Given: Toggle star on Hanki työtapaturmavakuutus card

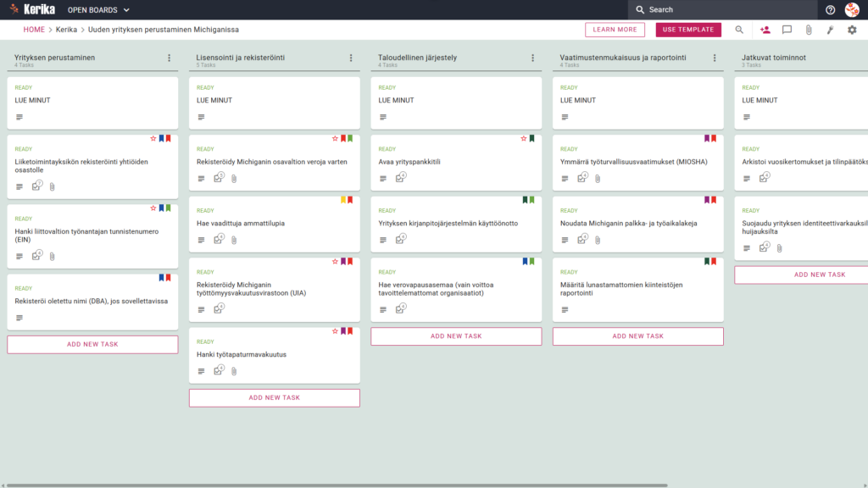Looking at the screenshot, I should tap(335, 331).
